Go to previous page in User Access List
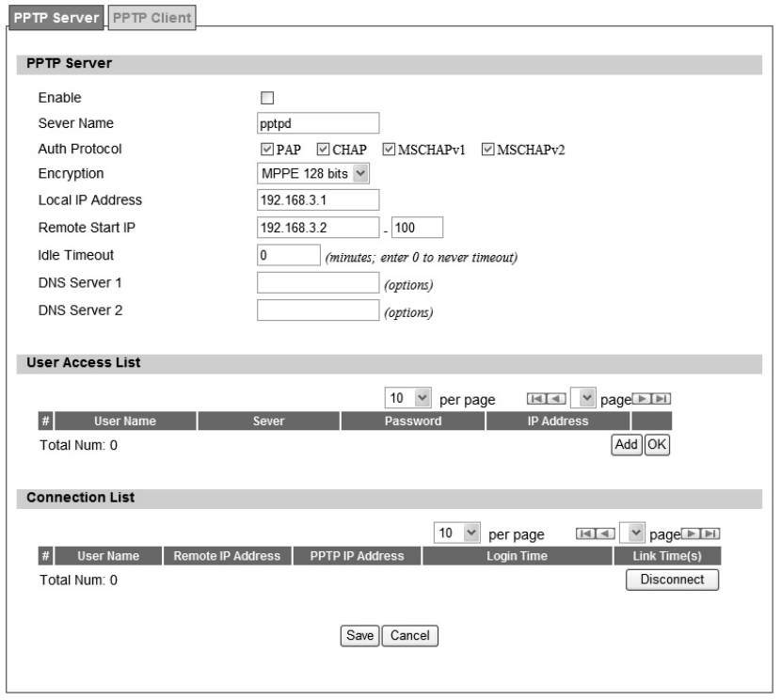 pyautogui.click(x=556, y=399)
